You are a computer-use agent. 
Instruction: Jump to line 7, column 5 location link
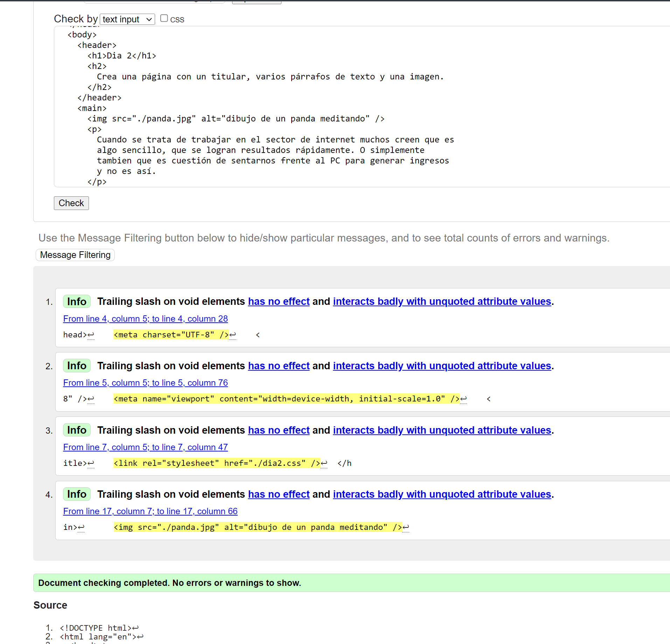[x=145, y=447]
